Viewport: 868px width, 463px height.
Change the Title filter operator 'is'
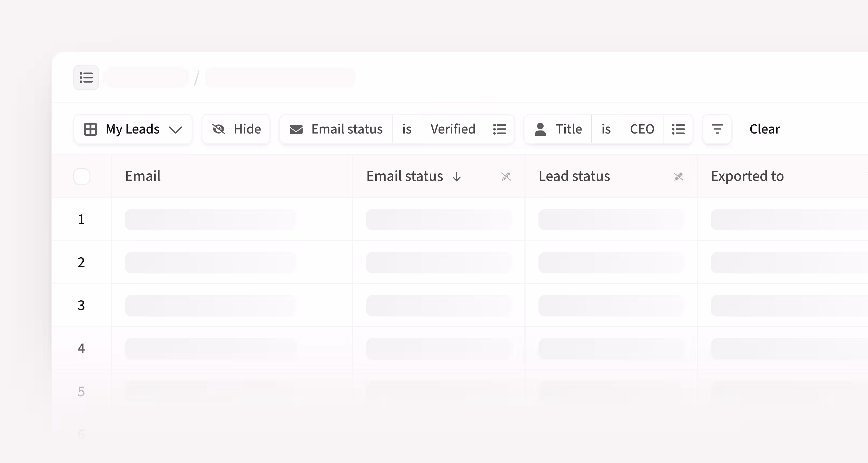(606, 129)
